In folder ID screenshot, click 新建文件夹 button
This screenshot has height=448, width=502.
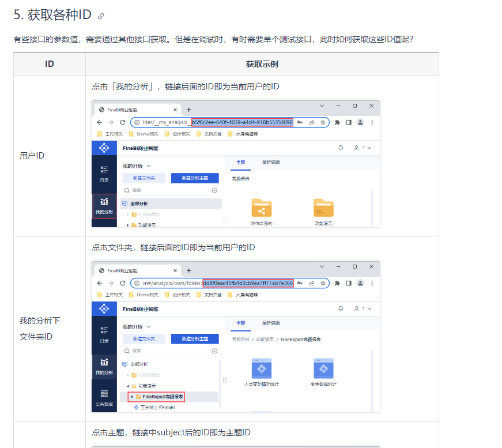144,339
